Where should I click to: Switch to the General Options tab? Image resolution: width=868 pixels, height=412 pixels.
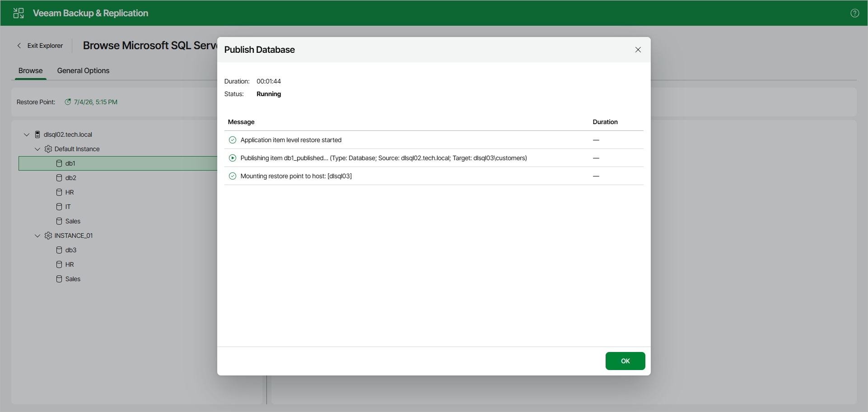(83, 70)
